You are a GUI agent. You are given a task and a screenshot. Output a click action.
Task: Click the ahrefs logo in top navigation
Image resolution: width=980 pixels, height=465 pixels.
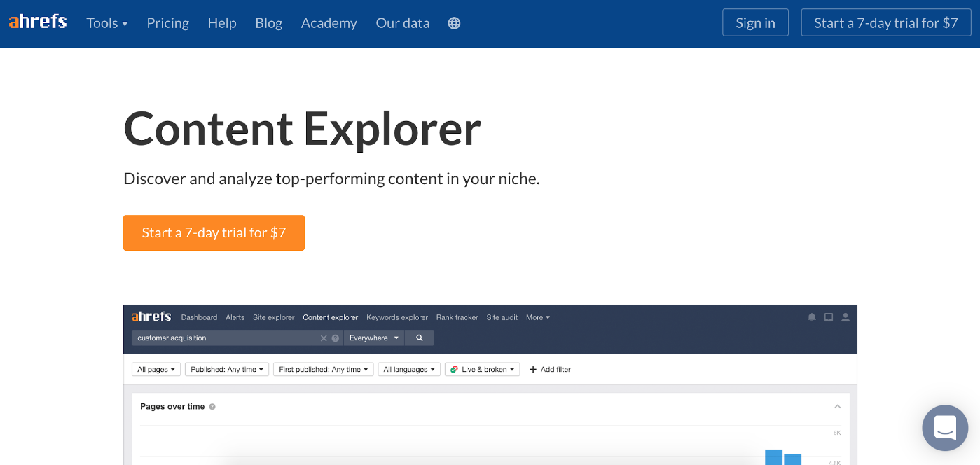tap(38, 22)
